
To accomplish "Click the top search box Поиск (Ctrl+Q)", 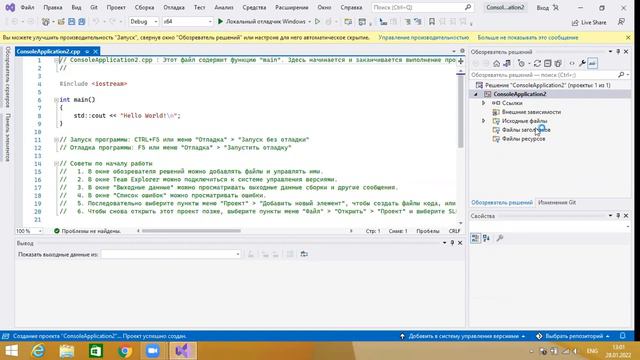I will point(422,7).
